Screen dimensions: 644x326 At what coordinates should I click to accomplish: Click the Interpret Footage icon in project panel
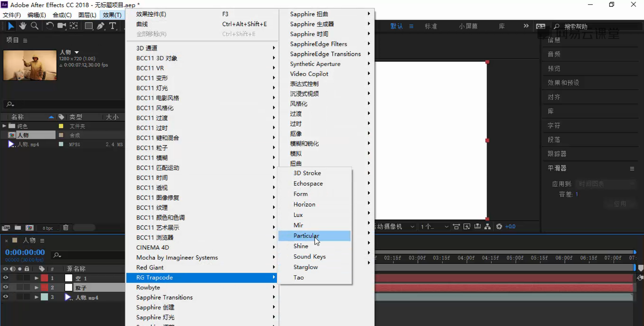pos(6,228)
